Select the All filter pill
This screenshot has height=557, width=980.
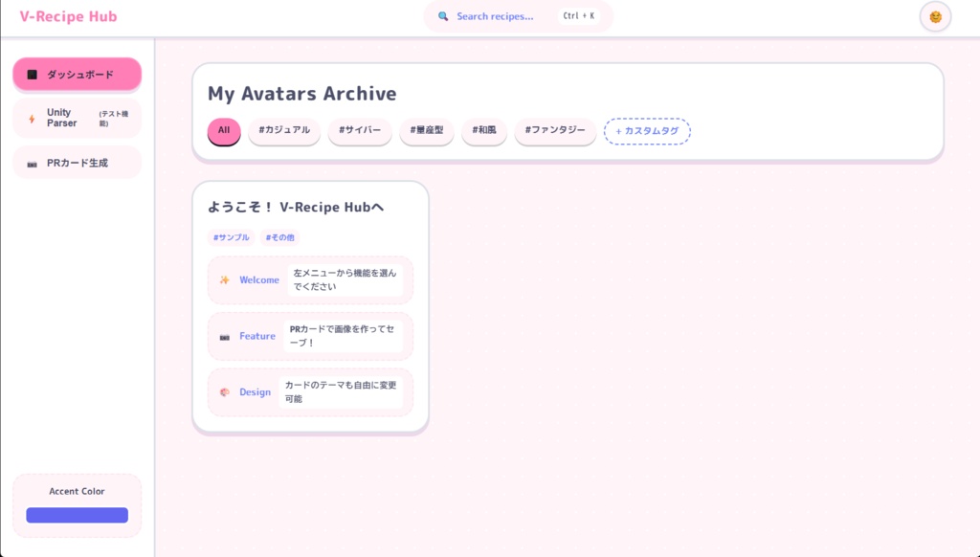point(223,131)
